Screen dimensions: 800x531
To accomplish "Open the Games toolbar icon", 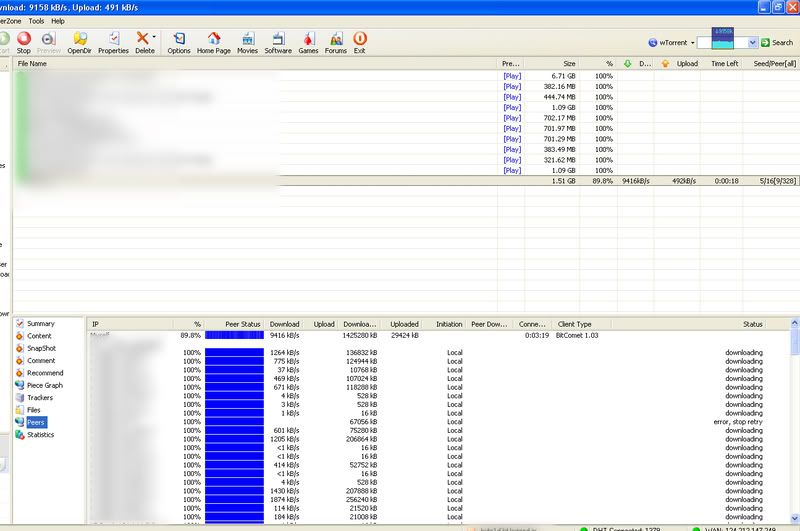I will (x=308, y=43).
